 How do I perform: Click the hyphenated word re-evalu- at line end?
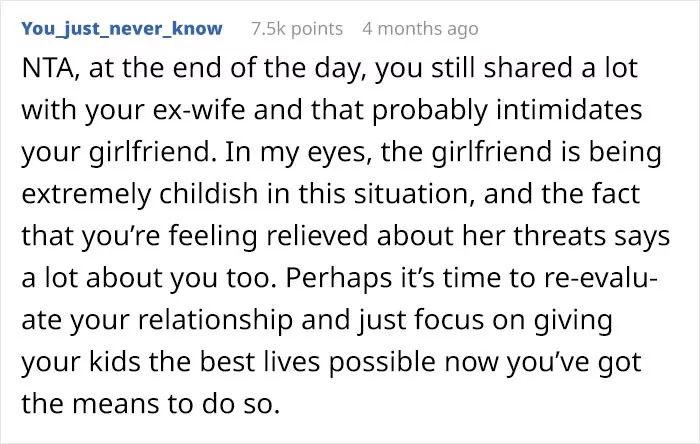click(601, 278)
